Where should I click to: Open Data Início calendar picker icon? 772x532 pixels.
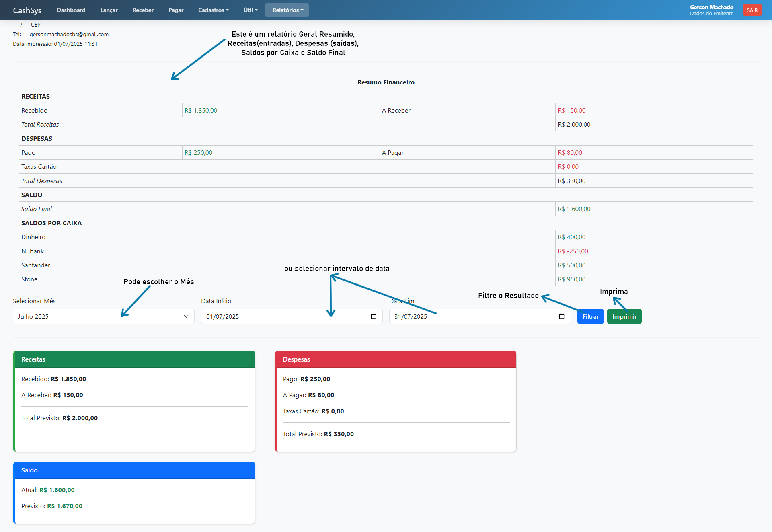coord(373,316)
